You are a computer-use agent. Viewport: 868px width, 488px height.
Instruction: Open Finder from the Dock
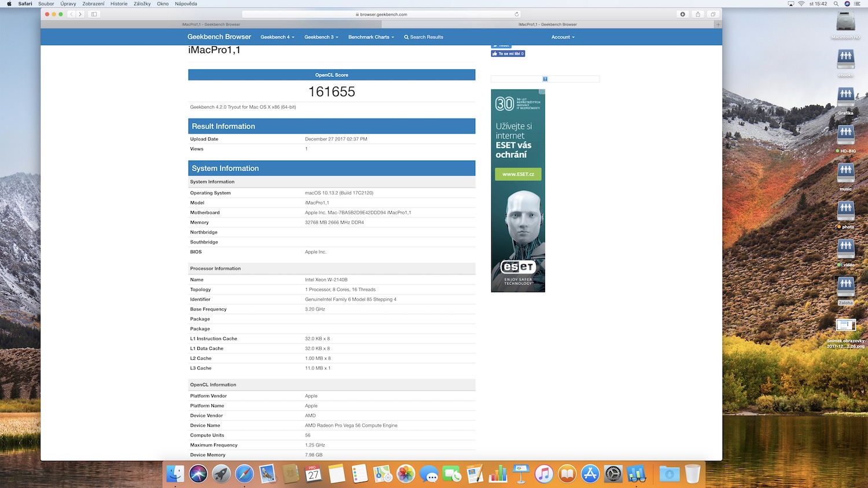tap(175, 474)
